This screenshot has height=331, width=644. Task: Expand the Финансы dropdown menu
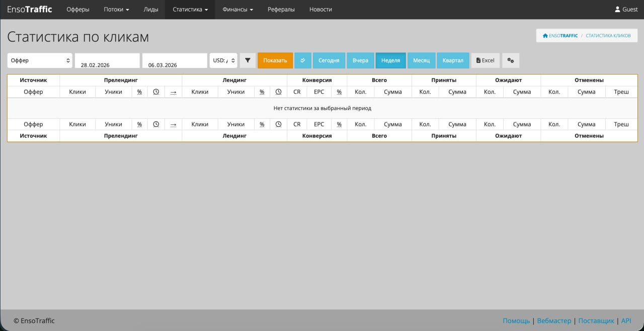point(237,10)
